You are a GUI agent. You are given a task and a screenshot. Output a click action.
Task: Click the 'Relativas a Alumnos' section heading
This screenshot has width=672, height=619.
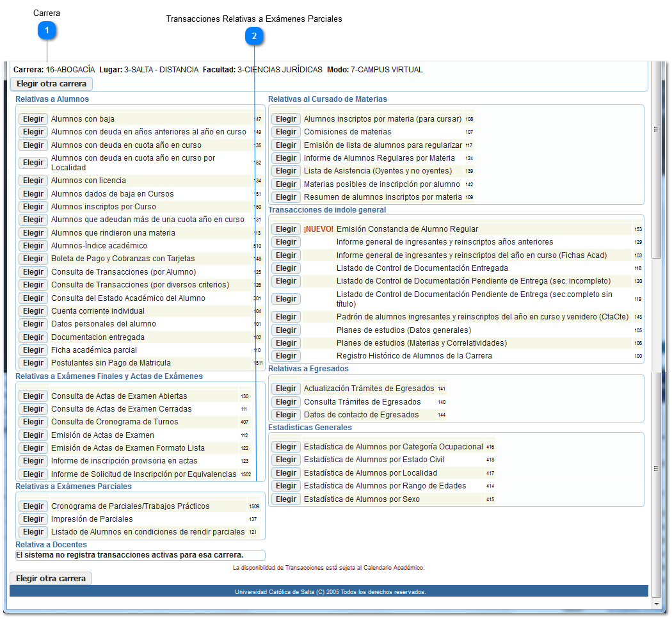click(x=52, y=99)
